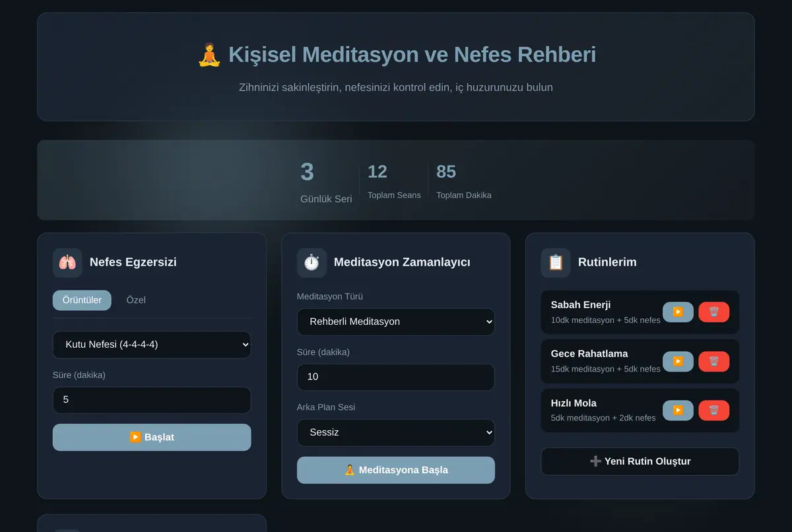Play the Gece Rahatlama routine

coord(678,361)
